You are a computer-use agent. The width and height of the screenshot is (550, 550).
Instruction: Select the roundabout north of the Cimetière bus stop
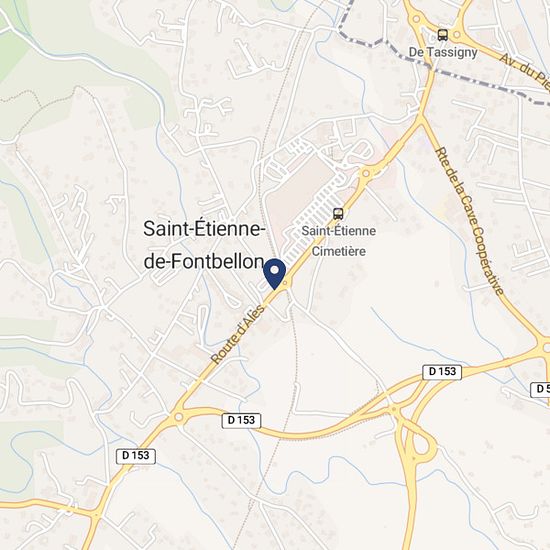(366, 173)
